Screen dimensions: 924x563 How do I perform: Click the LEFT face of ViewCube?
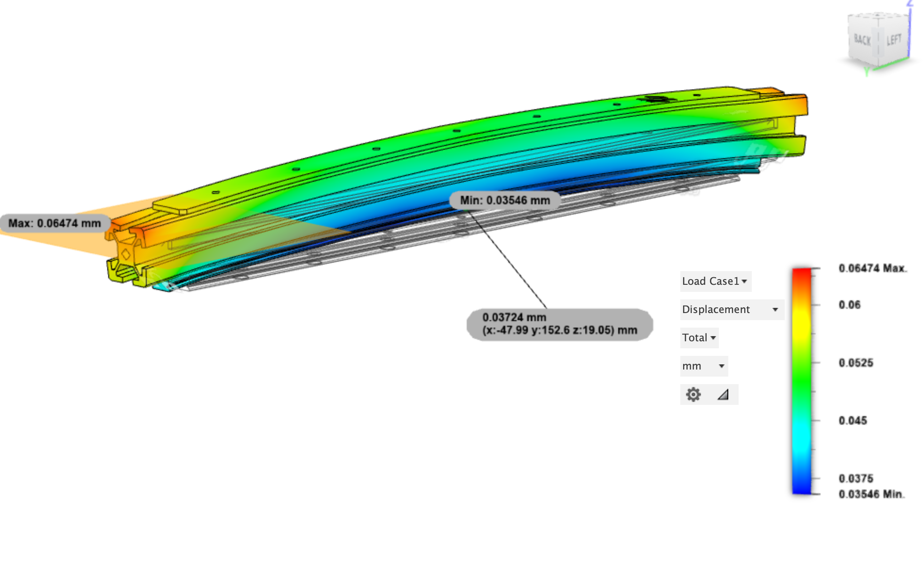tap(893, 40)
